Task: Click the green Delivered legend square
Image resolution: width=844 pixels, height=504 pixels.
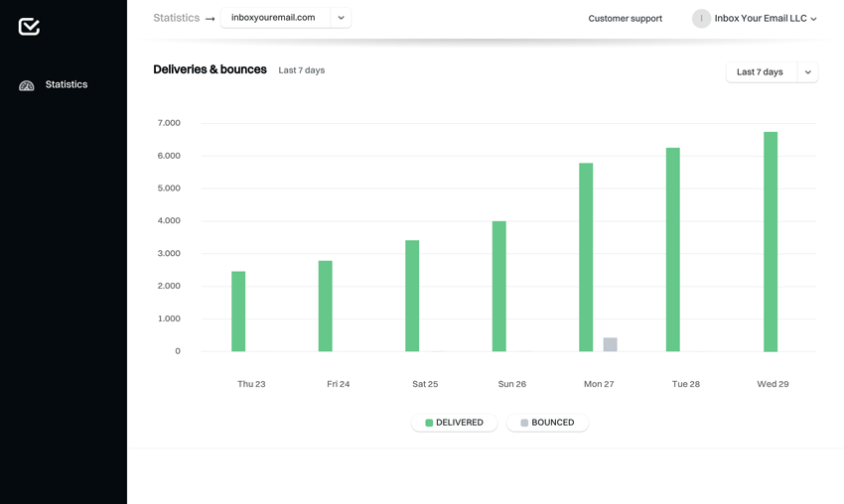Action: [x=429, y=423]
